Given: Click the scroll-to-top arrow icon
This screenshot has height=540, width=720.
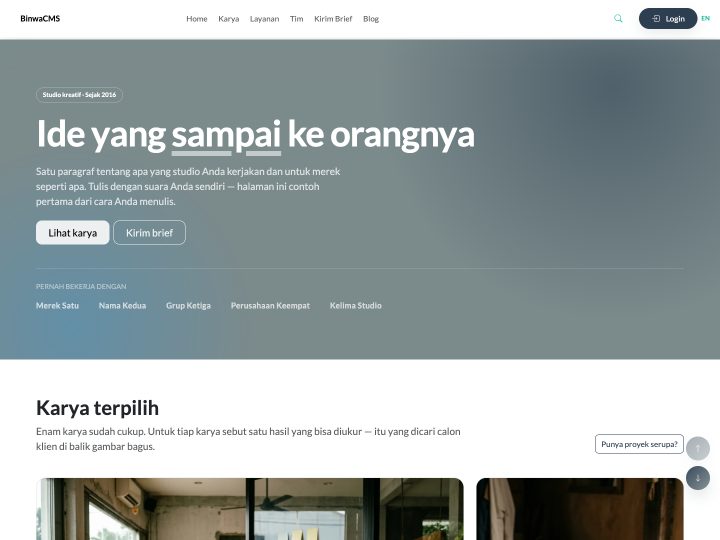Looking at the screenshot, I should [x=698, y=448].
